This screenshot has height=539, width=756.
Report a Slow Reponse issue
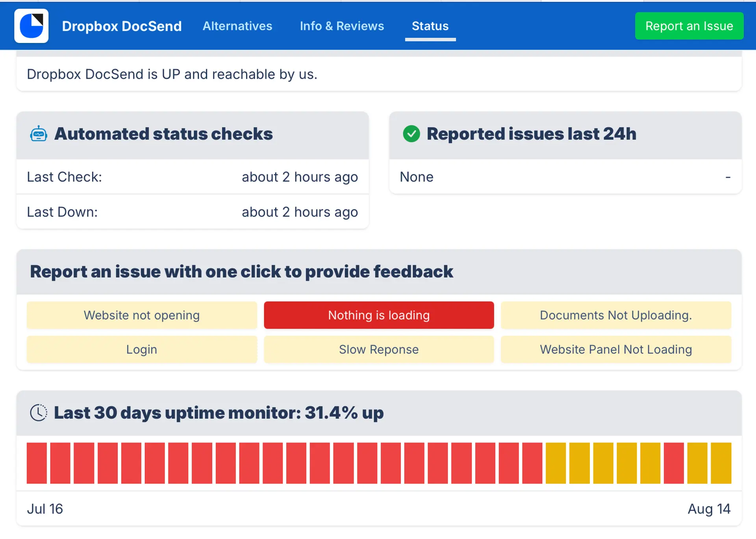pos(379,349)
